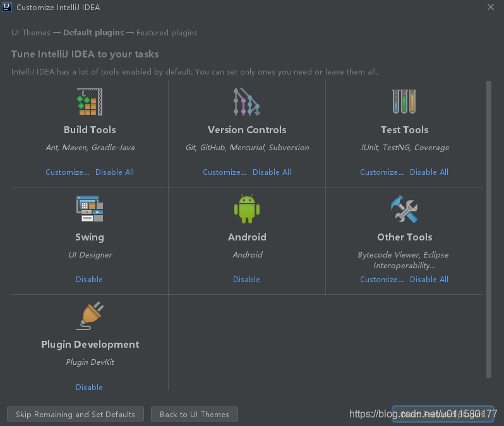Click the IntelliJ IDEA logo in title bar
Screen dimensions: 504x426
coord(7,7)
